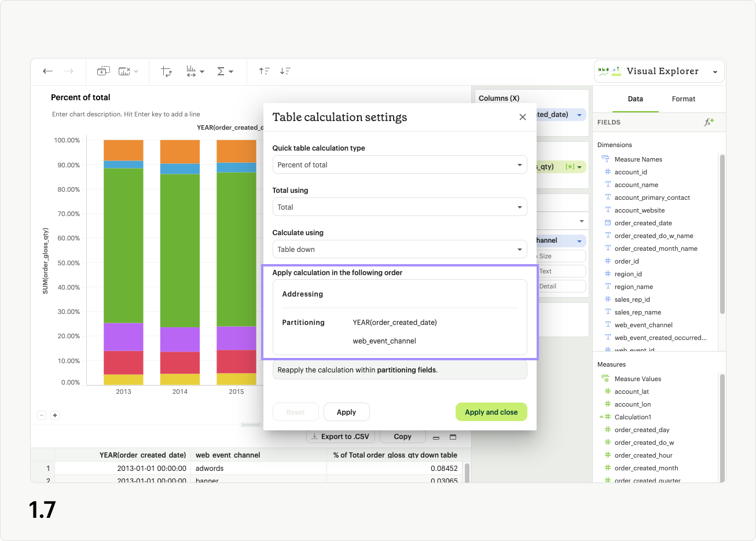Open Quick table calculation type dropdown
Image resolution: width=756 pixels, height=541 pixels.
pos(399,165)
